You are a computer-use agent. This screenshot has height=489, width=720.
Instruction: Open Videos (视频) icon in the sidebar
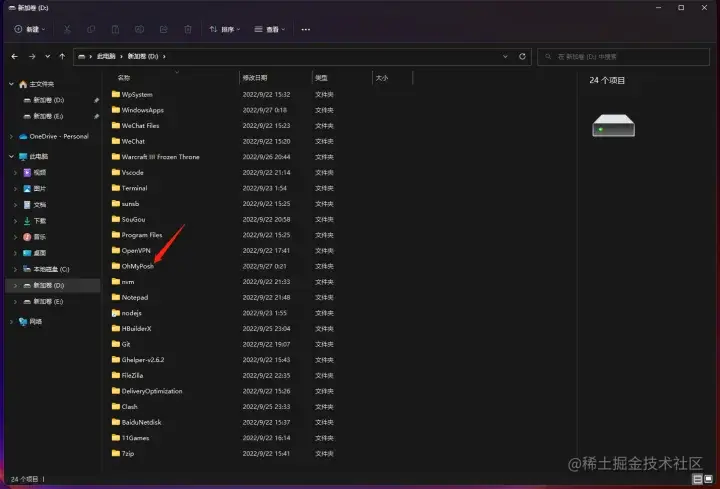[x=27, y=173]
